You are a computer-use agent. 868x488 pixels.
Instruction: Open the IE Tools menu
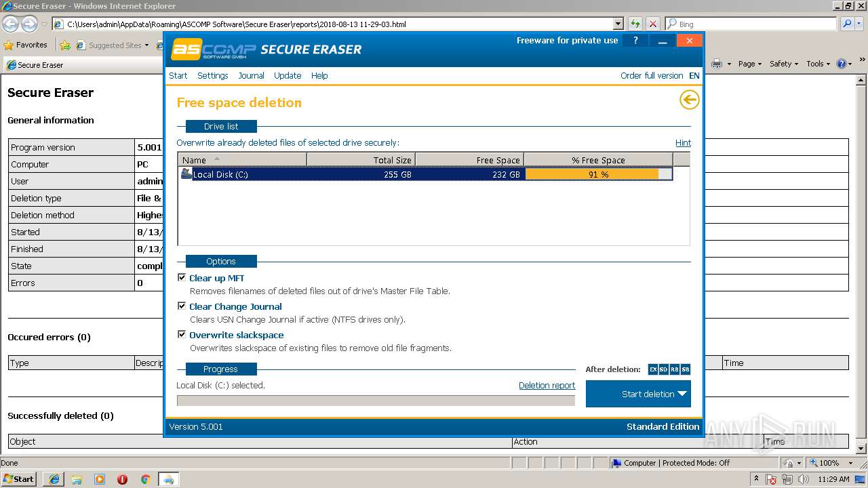818,64
